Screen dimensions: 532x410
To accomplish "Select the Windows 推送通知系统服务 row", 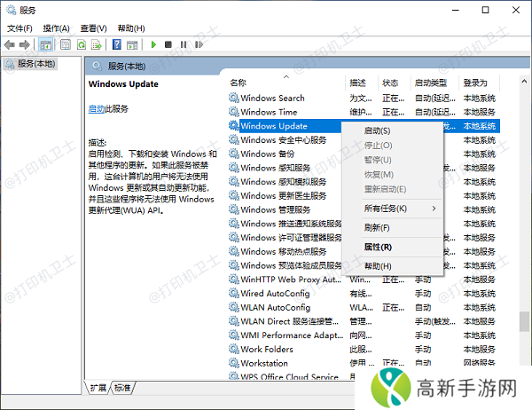I will (285, 224).
